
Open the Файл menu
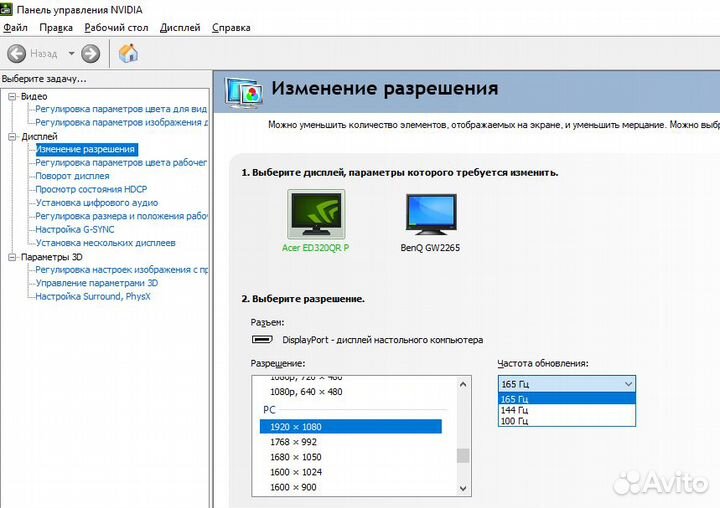tap(16, 28)
